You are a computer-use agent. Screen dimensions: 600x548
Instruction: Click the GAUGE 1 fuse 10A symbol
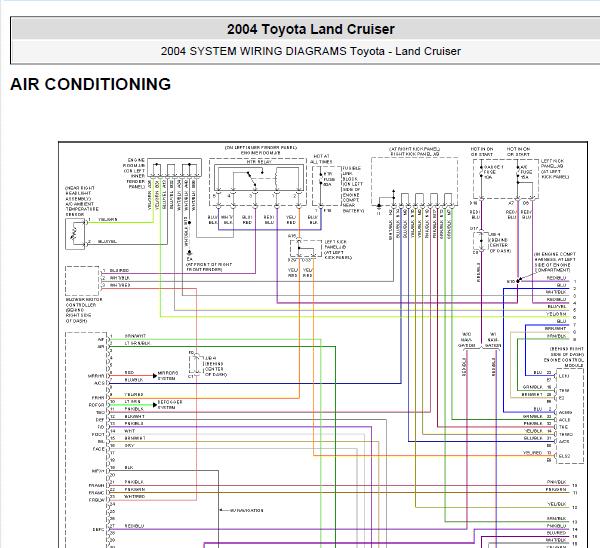coord(482,173)
